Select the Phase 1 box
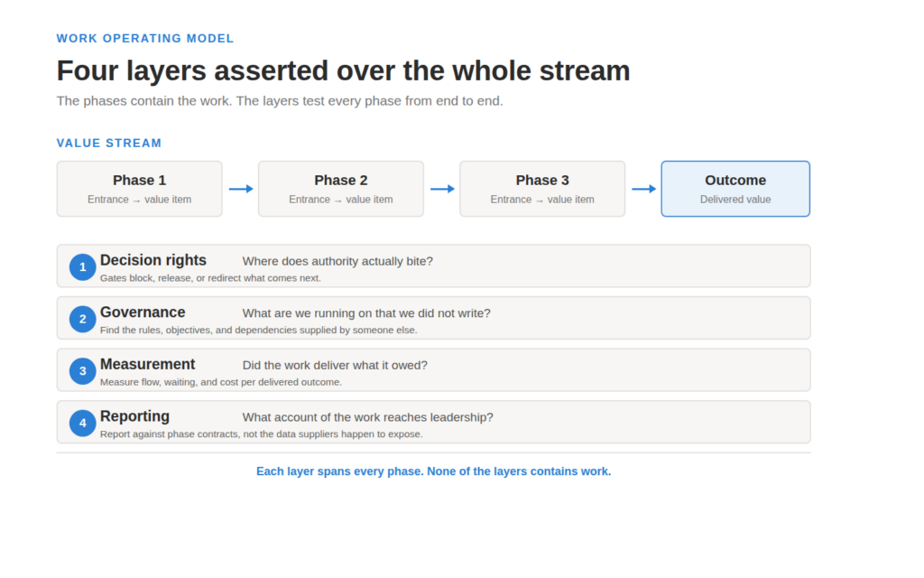Image resolution: width=924 pixels, height=578 pixels. tap(140, 189)
